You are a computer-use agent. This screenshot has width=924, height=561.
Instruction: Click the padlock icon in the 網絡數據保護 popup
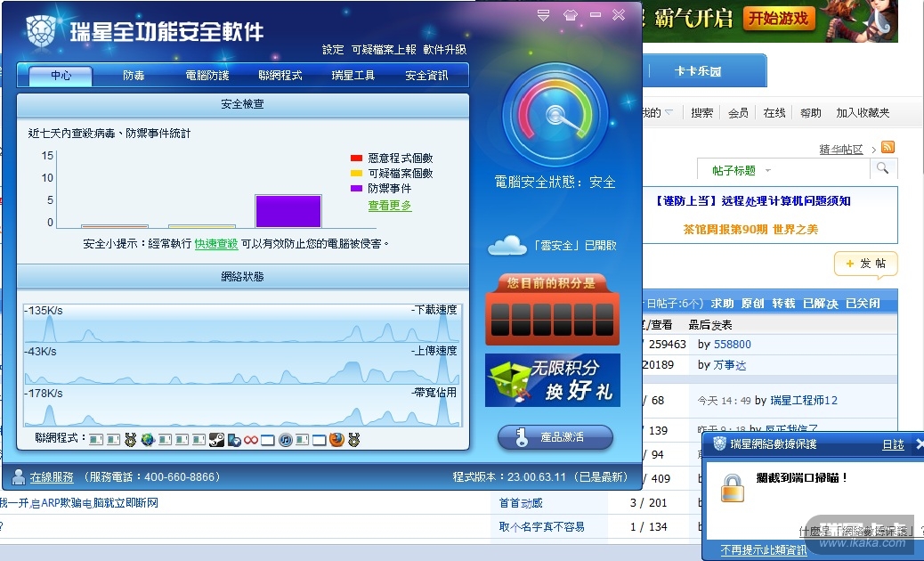pyautogui.click(x=733, y=487)
